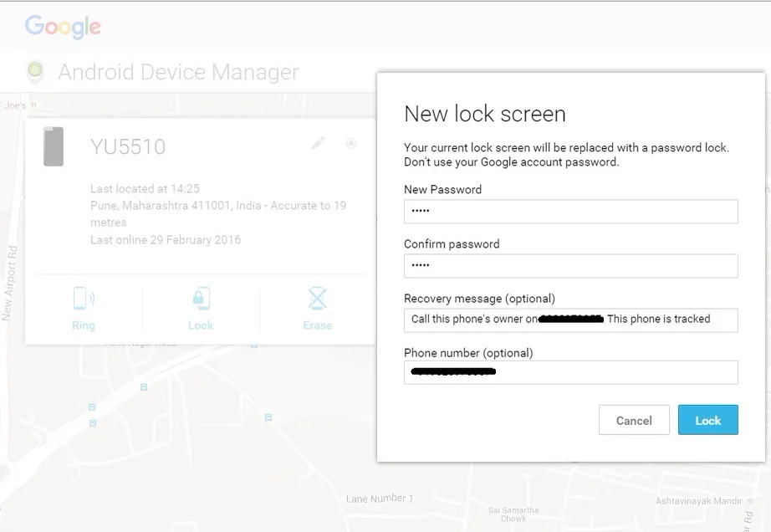
Task: Click the Ring phone icon
Action: point(84,299)
